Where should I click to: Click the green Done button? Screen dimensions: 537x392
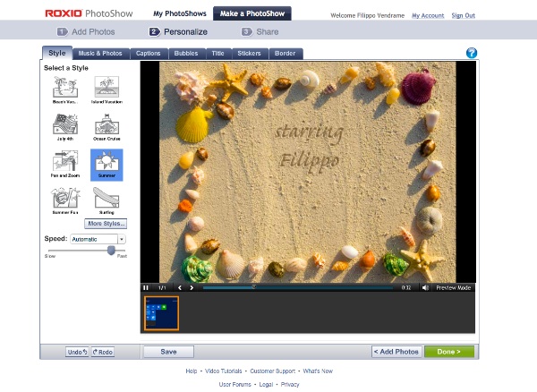point(449,352)
